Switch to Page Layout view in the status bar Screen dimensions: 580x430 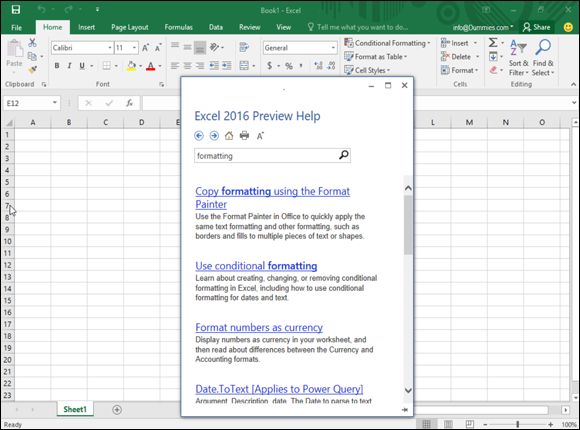(448, 424)
